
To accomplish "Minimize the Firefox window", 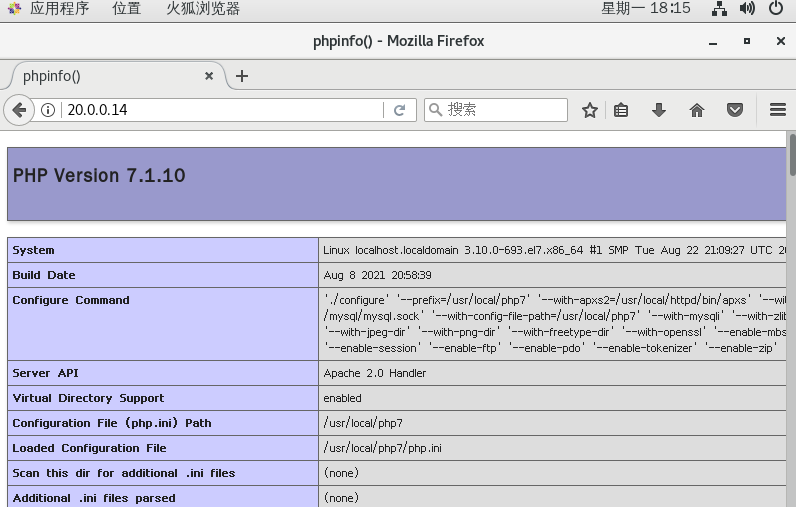I will pos(713,42).
